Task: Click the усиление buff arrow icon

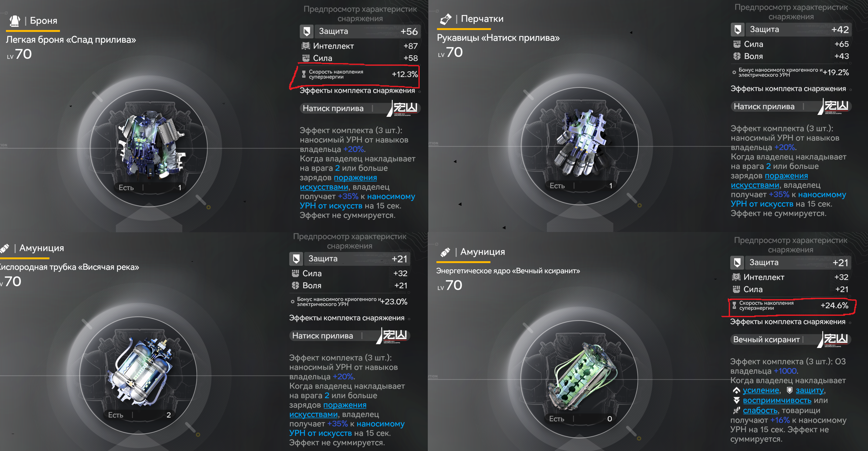Action: tap(736, 391)
